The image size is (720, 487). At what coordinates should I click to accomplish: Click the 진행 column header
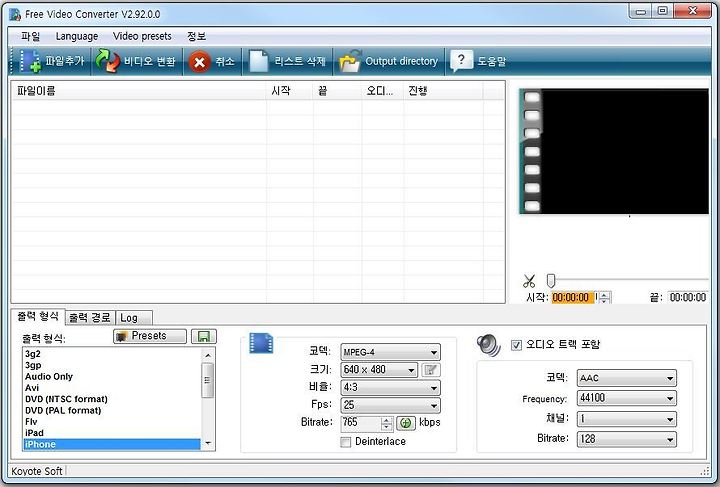[443, 91]
